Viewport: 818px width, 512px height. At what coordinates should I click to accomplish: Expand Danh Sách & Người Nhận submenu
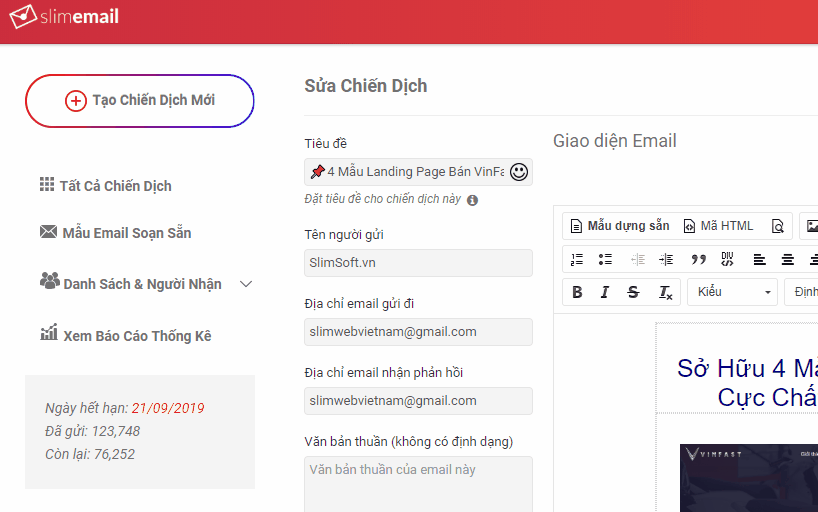pyautogui.click(x=246, y=284)
